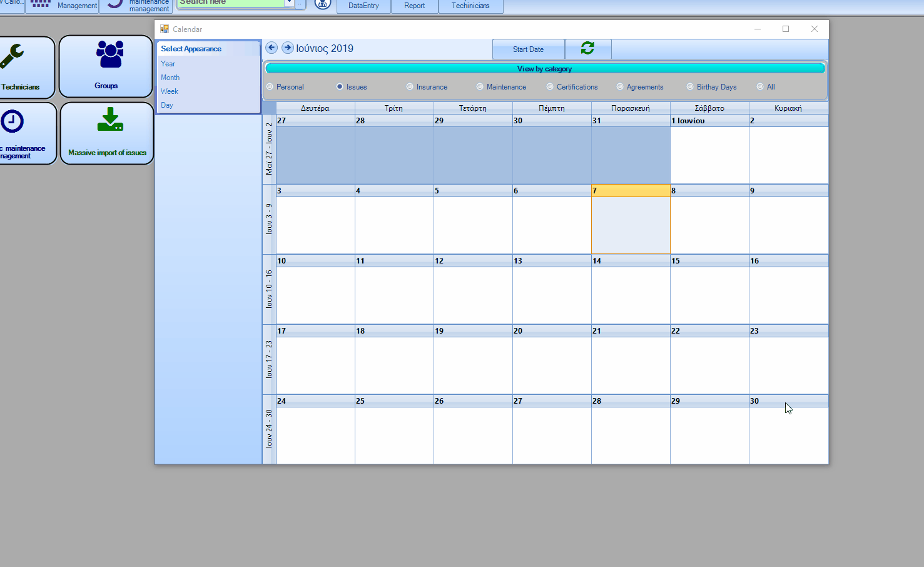Viewport: 924px width, 567px height.
Task: Open the Report tab
Action: [x=414, y=6]
